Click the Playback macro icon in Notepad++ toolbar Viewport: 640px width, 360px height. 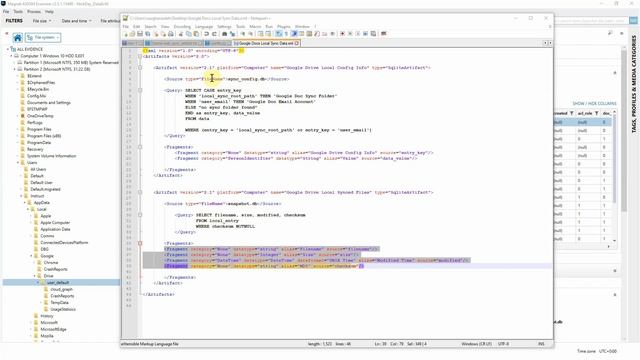point(358,34)
